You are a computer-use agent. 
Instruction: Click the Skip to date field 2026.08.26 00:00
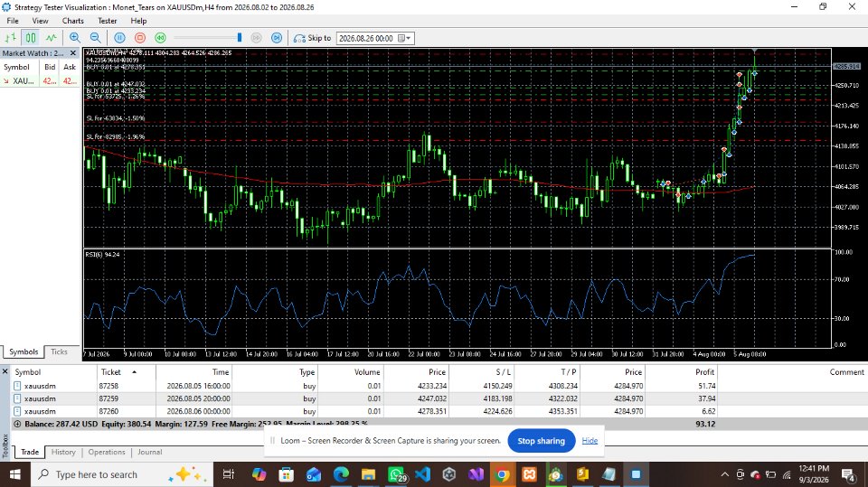366,38
